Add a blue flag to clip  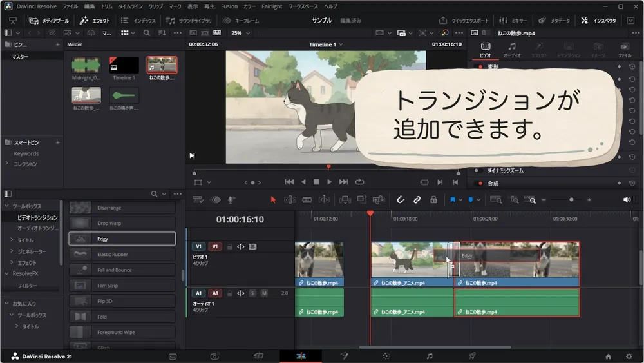pyautogui.click(x=453, y=200)
